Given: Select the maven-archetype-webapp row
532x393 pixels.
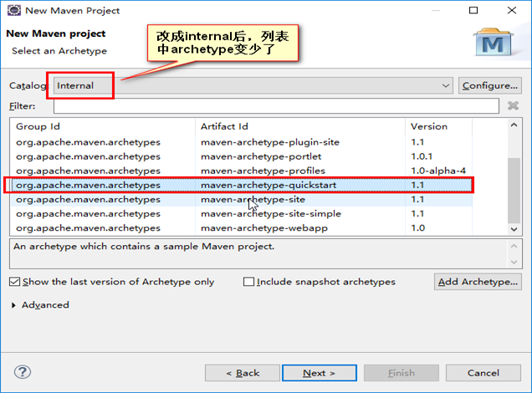Looking at the screenshot, I should click(241, 228).
